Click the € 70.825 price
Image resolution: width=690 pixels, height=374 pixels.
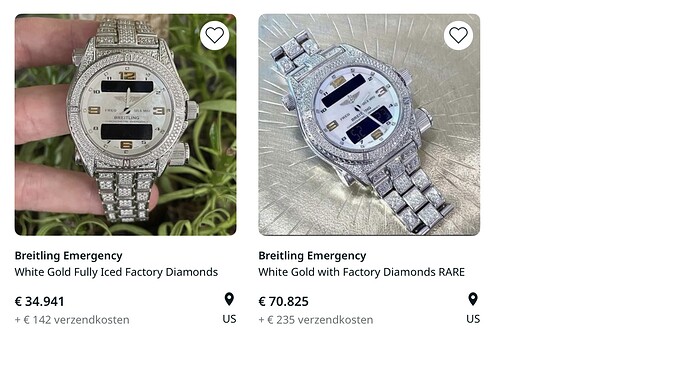tap(283, 301)
